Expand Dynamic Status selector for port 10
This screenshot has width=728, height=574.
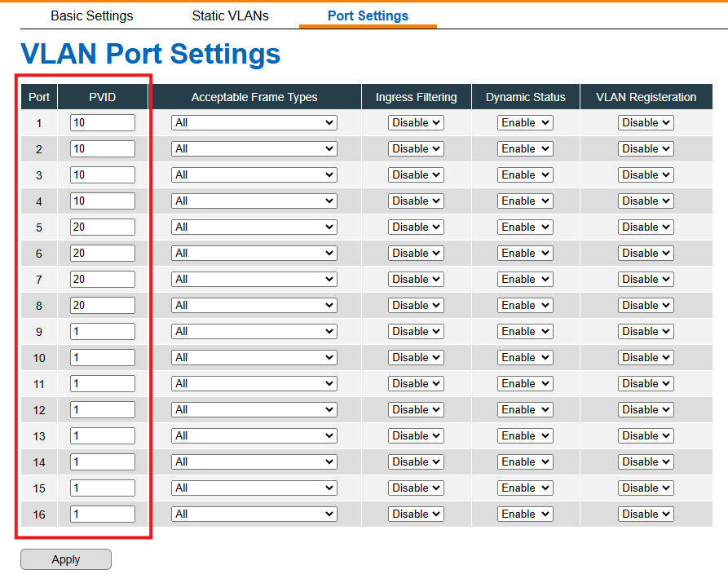pyautogui.click(x=525, y=358)
